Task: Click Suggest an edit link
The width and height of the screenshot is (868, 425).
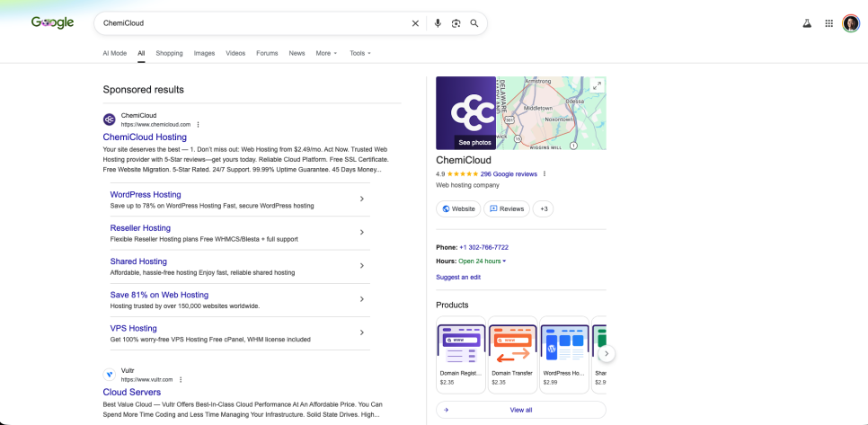Action: 458,278
